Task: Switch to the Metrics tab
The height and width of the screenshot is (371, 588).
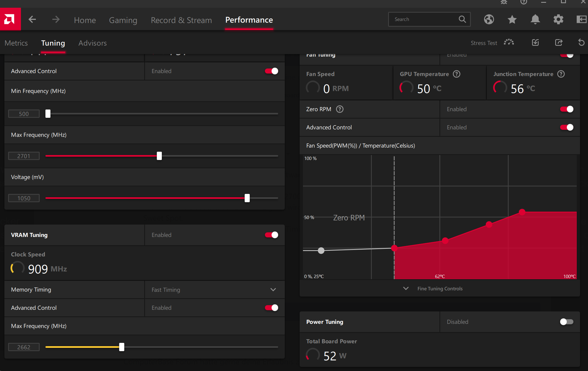Action: [16, 43]
